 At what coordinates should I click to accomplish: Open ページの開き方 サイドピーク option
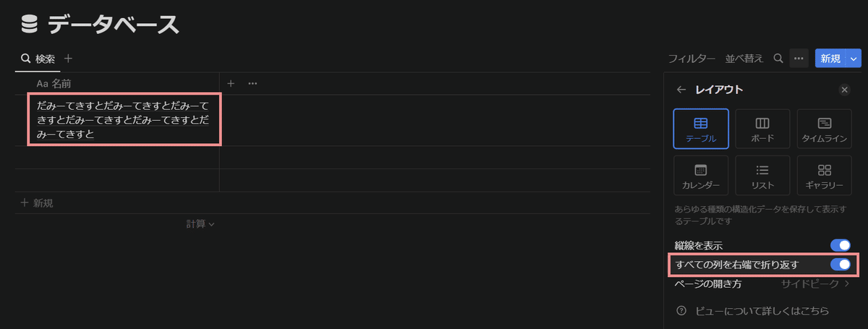(814, 284)
